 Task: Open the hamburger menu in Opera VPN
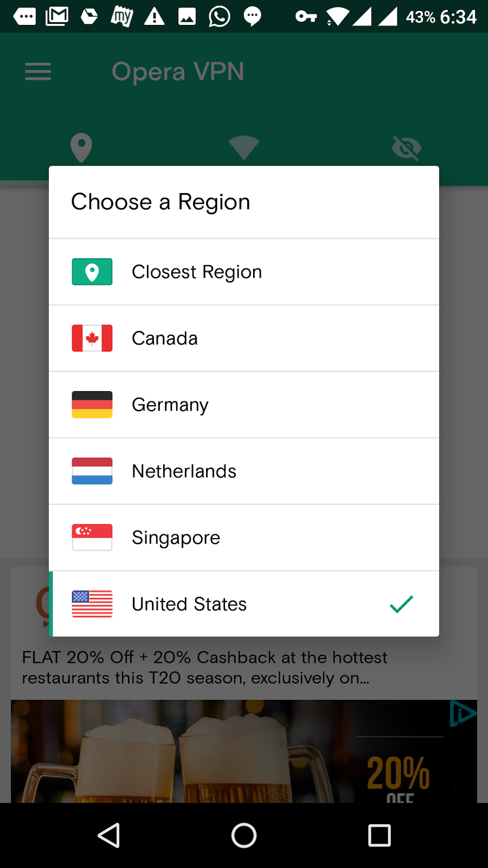[38, 72]
